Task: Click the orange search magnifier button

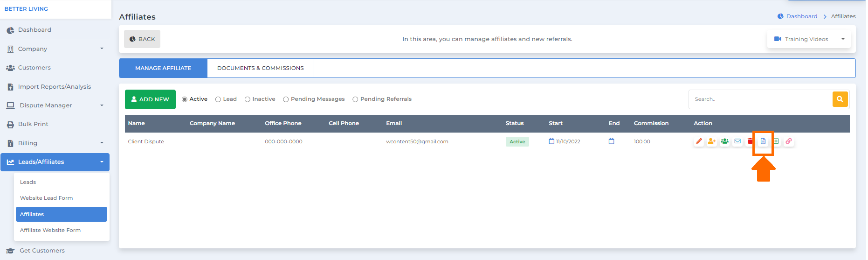Action: pyautogui.click(x=840, y=99)
